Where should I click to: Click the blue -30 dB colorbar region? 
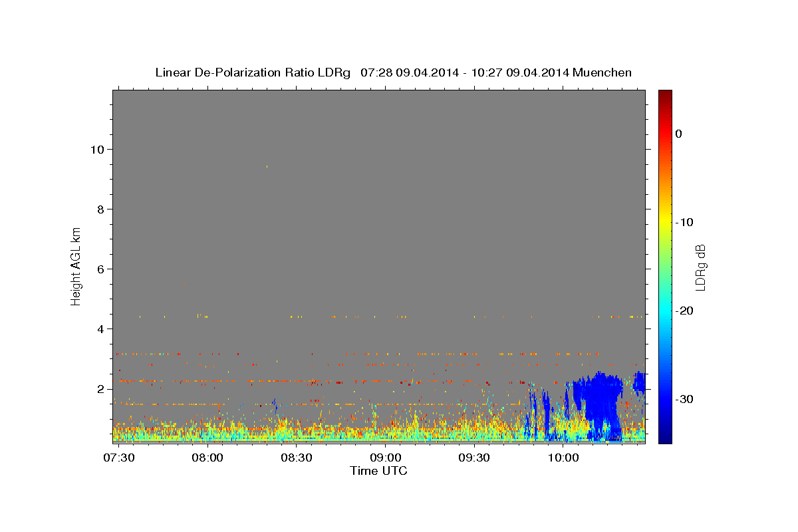pos(665,399)
